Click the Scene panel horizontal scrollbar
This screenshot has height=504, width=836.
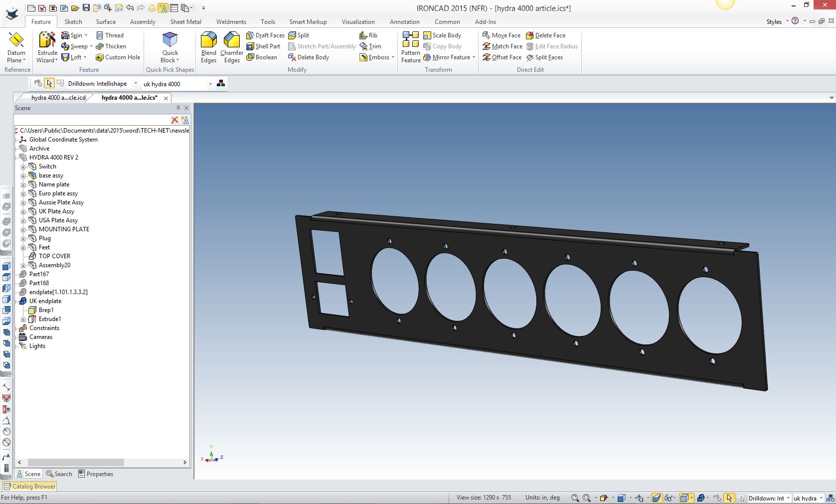coord(75,462)
